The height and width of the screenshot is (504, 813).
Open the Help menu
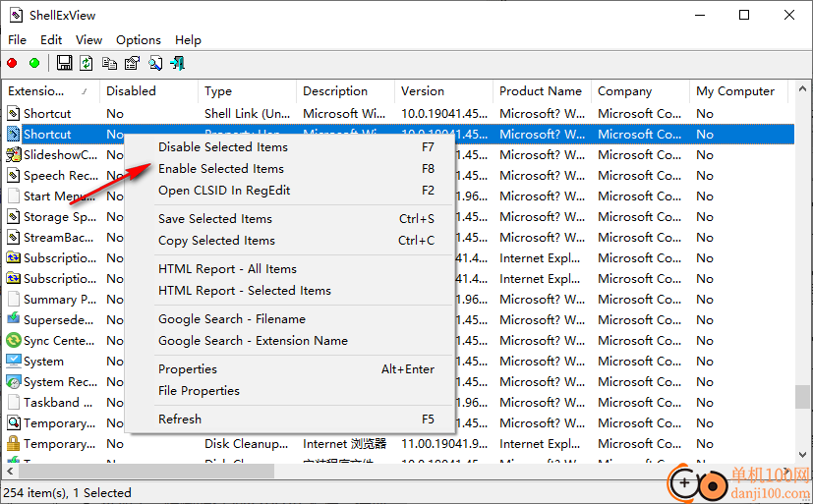188,40
